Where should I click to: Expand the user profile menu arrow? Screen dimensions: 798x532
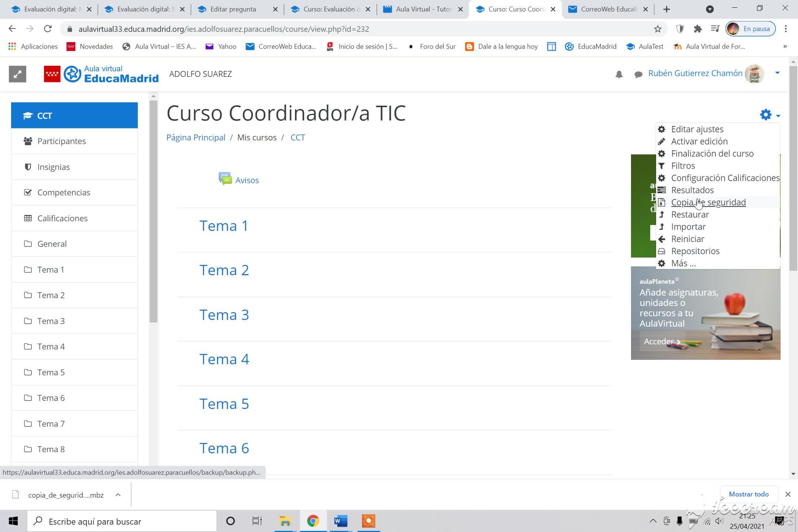(777, 73)
